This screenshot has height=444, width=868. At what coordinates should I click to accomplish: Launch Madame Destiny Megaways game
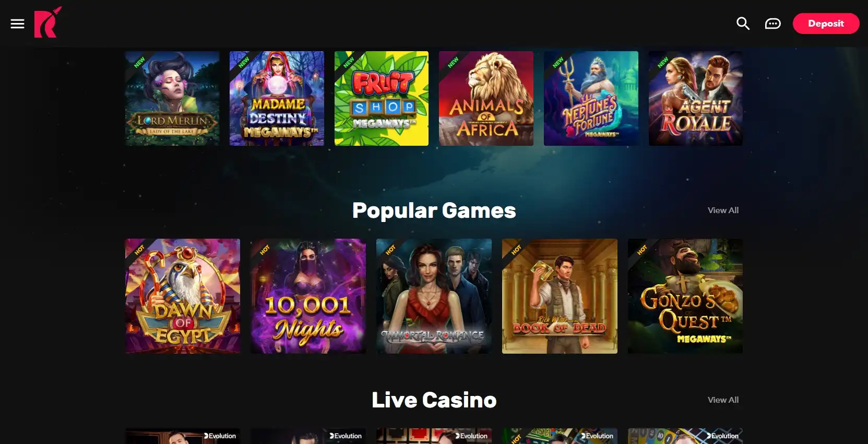277,98
